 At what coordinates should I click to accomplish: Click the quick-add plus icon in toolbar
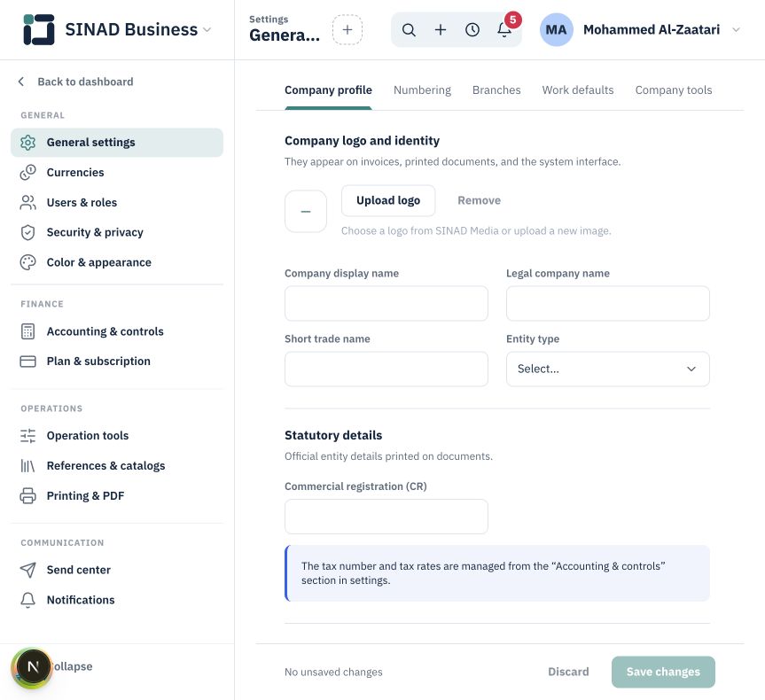pos(440,30)
